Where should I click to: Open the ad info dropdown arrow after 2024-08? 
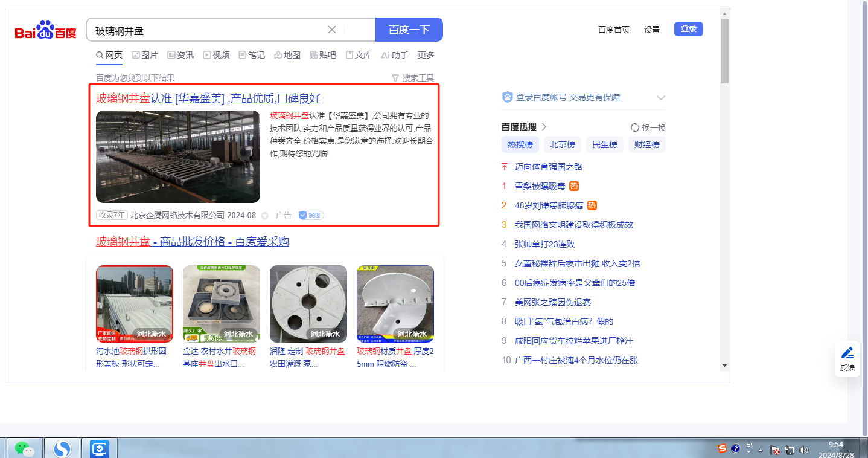(264, 216)
